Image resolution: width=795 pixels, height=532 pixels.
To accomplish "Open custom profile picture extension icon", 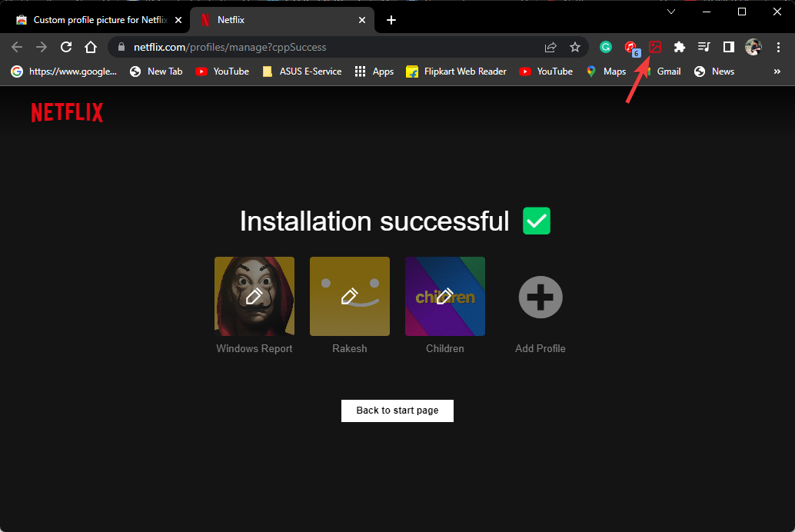I will 655,47.
